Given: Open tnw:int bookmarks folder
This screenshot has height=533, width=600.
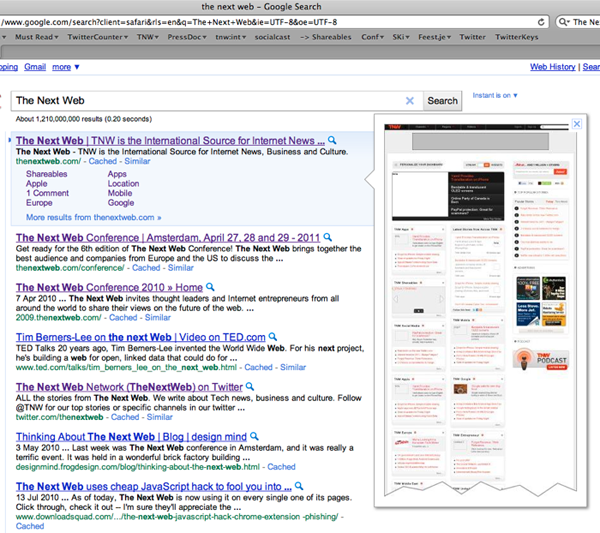Looking at the screenshot, I should (x=230, y=37).
